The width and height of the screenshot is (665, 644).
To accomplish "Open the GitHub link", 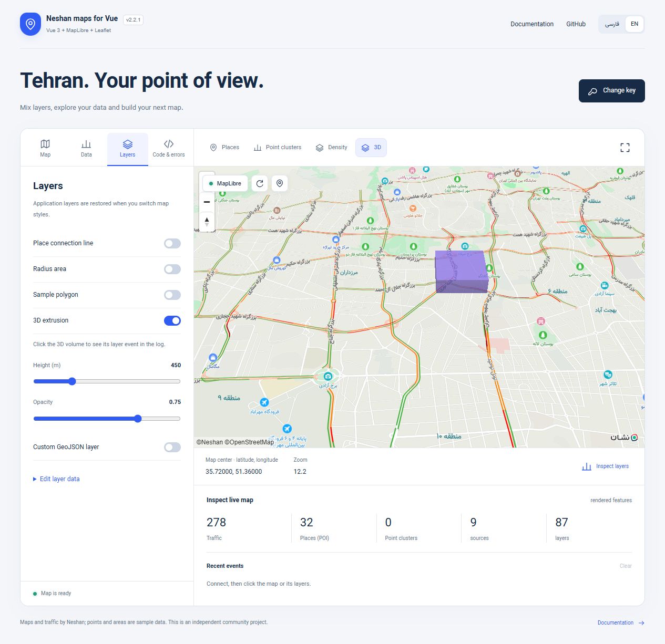I will point(576,24).
